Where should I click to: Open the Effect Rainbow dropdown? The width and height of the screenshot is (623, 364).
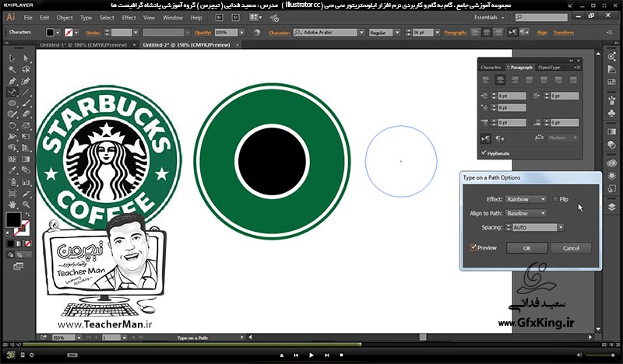click(x=526, y=199)
